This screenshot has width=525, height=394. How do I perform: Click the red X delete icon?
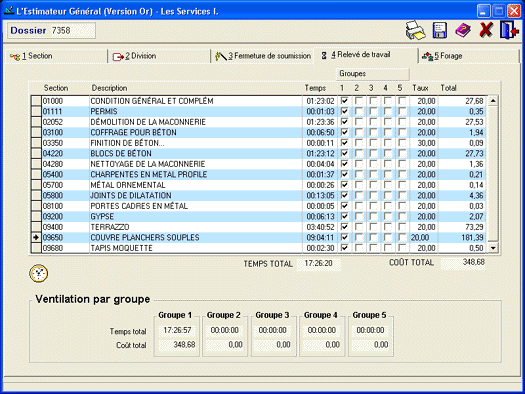tap(486, 30)
